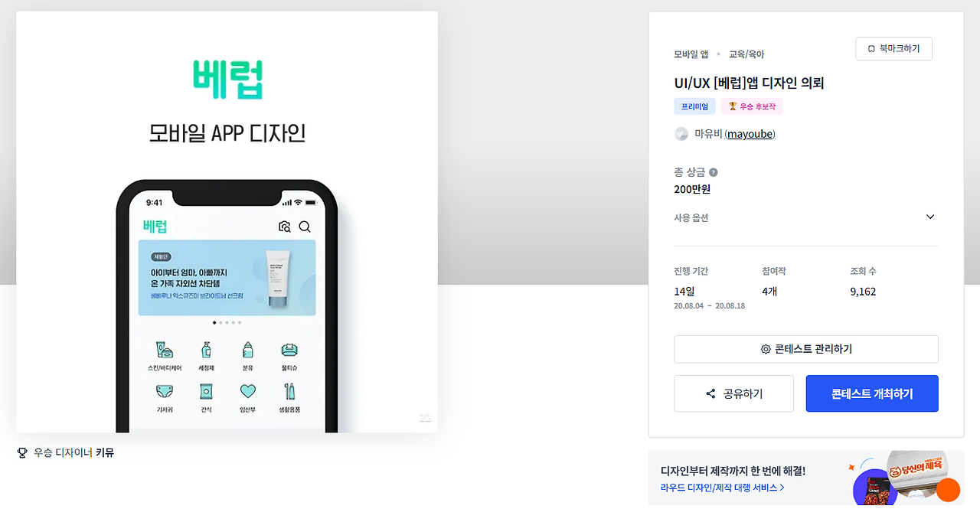The width and height of the screenshot is (980, 509).
Task: Click the camera search icon in phone mockup
Action: click(x=284, y=227)
